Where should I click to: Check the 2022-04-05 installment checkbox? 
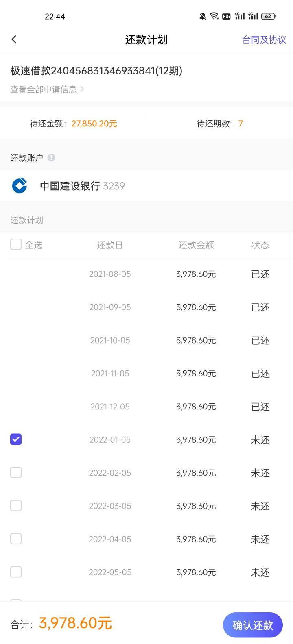click(x=16, y=539)
